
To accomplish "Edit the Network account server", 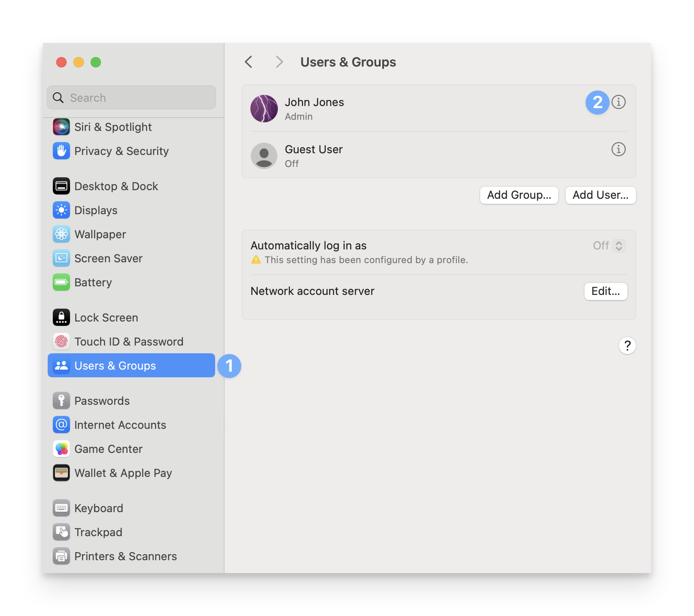I will (x=606, y=291).
